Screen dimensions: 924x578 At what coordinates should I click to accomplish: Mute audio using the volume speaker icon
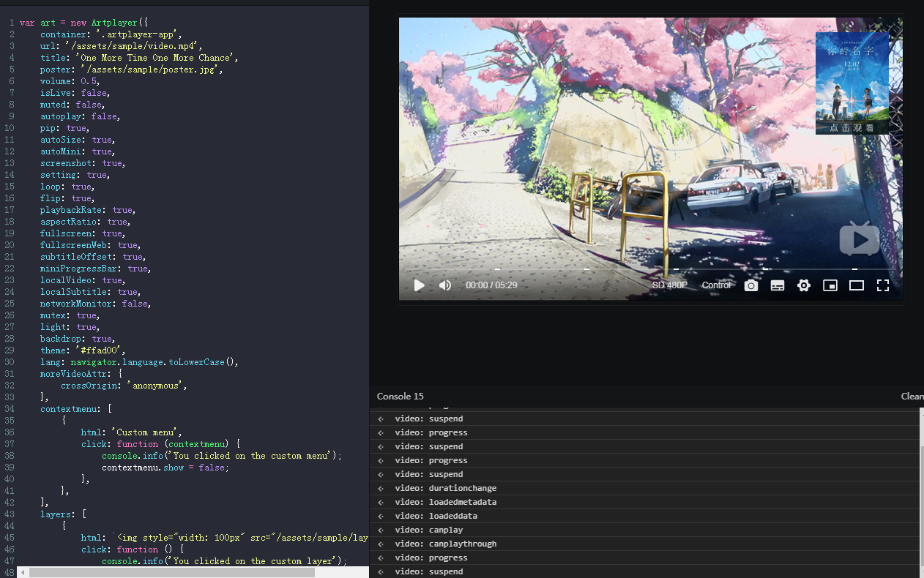click(445, 285)
